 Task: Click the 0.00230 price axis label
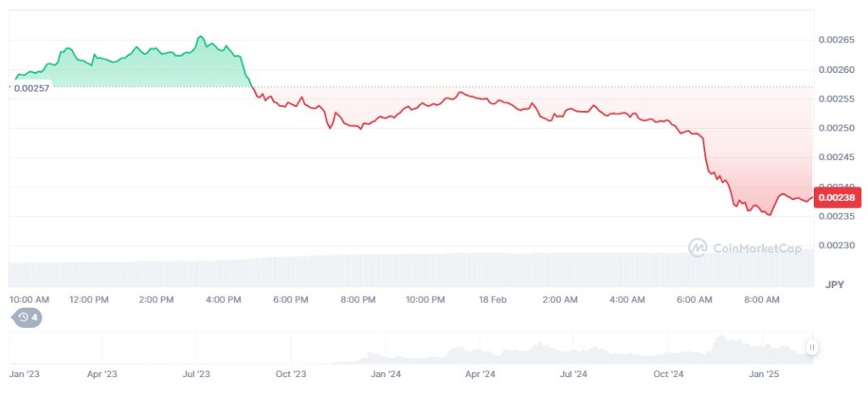point(835,246)
